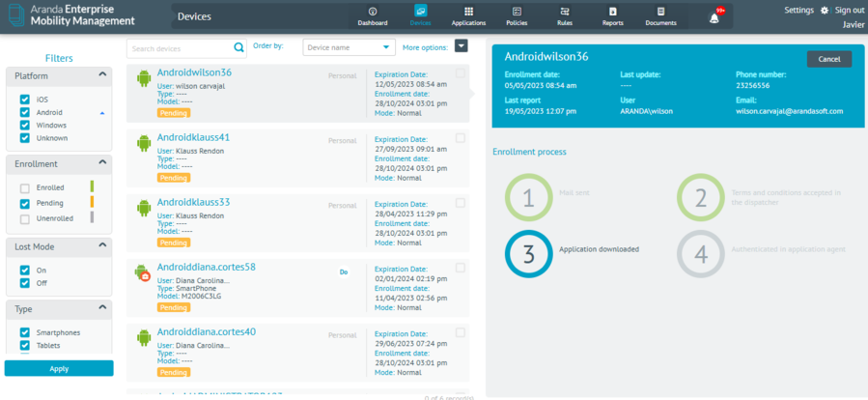Enable the Unenrolled filter checkbox
This screenshot has width=868, height=400.
24,218
